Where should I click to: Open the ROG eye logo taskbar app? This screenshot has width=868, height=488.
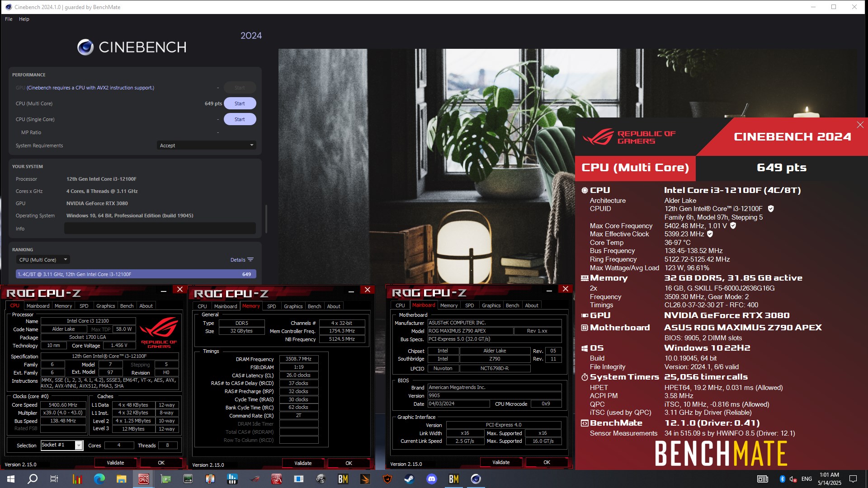[255, 479]
